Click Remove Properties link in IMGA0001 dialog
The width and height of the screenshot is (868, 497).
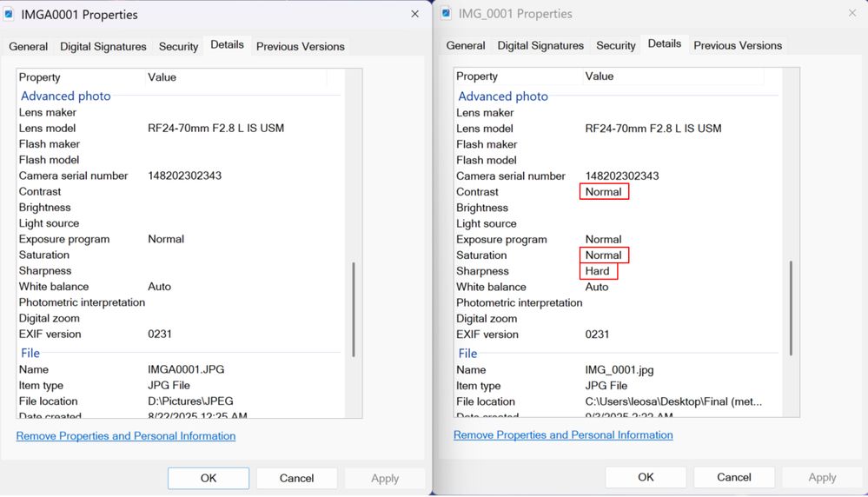coord(126,436)
